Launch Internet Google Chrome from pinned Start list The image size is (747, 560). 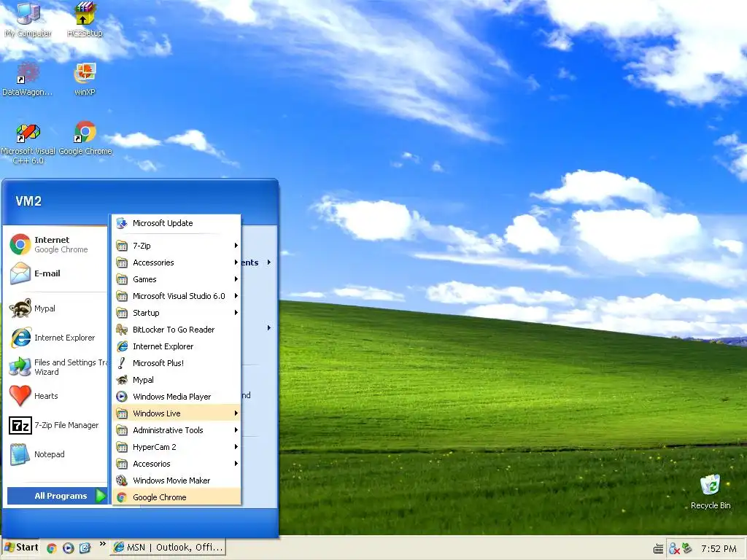pyautogui.click(x=55, y=244)
